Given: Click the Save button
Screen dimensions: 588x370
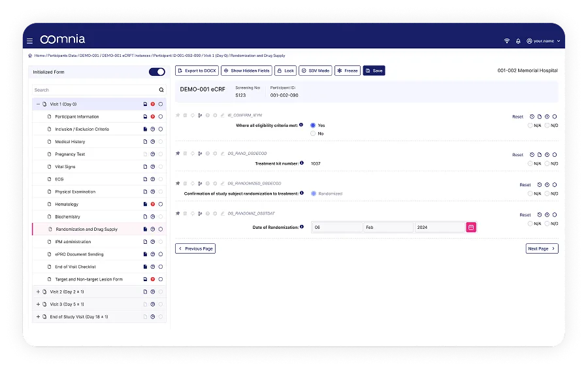Looking at the screenshot, I should click(374, 71).
